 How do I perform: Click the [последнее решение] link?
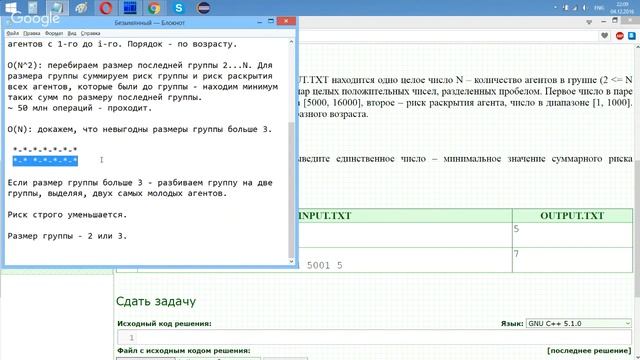[589, 351]
